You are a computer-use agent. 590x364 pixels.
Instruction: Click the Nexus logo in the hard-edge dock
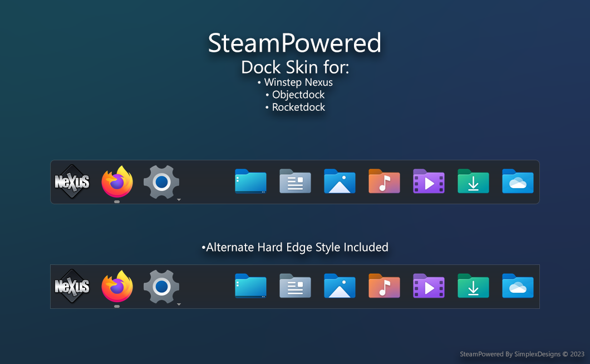click(x=72, y=287)
